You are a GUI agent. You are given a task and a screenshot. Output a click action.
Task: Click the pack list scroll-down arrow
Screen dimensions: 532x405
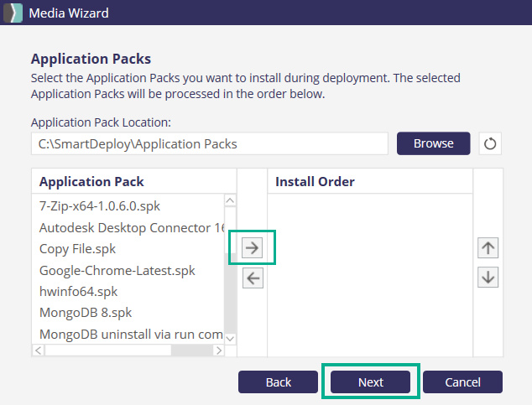point(230,337)
